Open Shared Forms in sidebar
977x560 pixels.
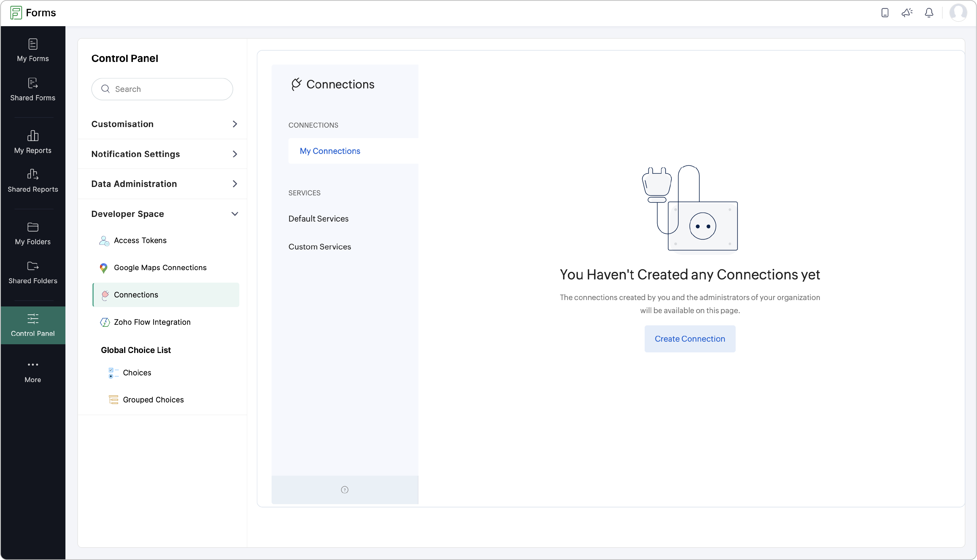tap(33, 89)
